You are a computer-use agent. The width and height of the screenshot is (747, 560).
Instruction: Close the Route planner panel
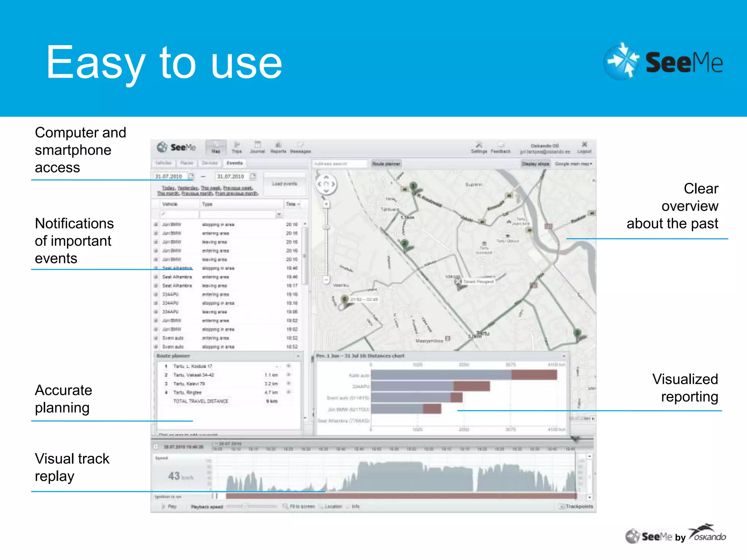tap(298, 356)
